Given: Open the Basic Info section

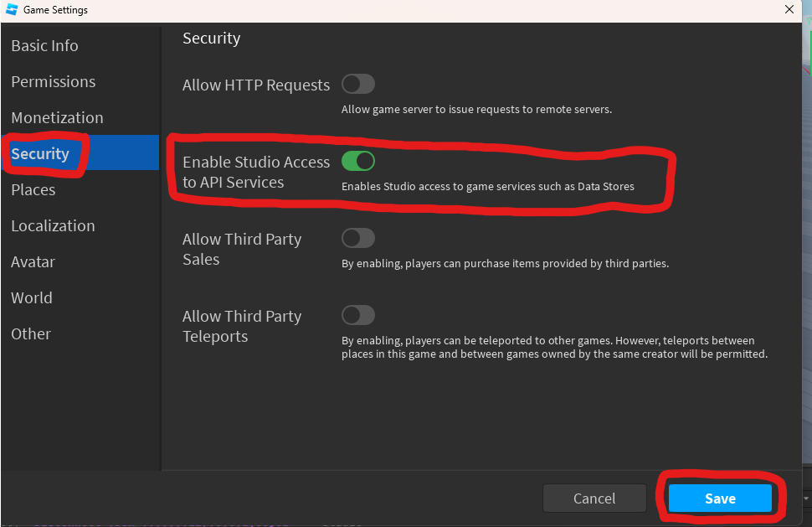Looking at the screenshot, I should tap(44, 45).
